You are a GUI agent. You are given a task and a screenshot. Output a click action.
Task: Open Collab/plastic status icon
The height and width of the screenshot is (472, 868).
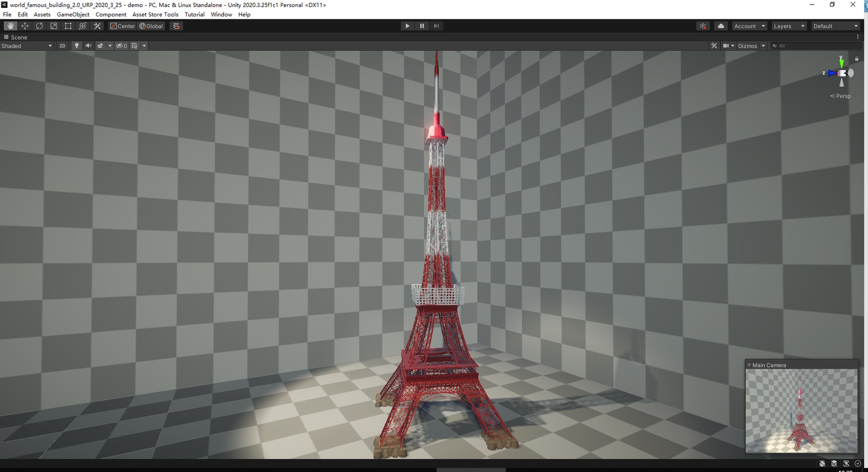[x=703, y=26]
